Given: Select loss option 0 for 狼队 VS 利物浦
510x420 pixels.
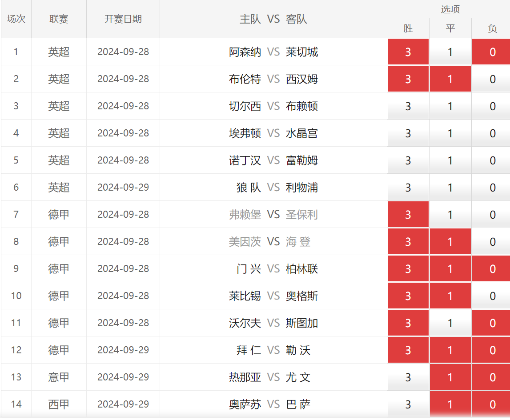Looking at the screenshot, I should pyautogui.click(x=492, y=187).
